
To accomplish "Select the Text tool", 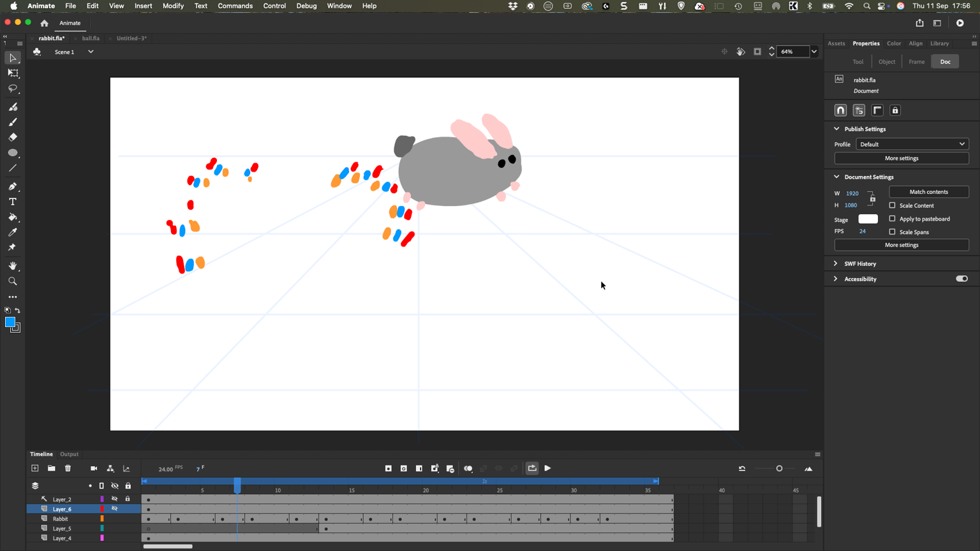I will [13, 202].
